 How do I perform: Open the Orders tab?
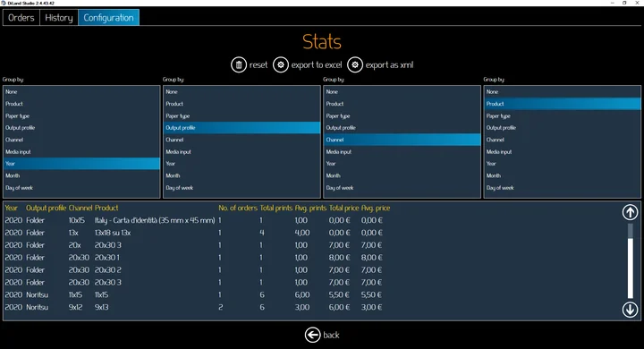[21, 18]
